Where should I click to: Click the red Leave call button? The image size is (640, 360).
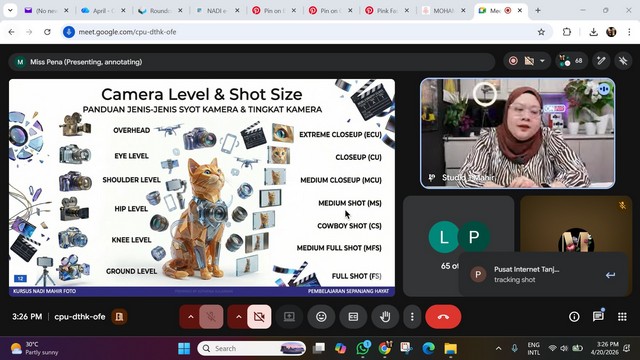(x=443, y=316)
